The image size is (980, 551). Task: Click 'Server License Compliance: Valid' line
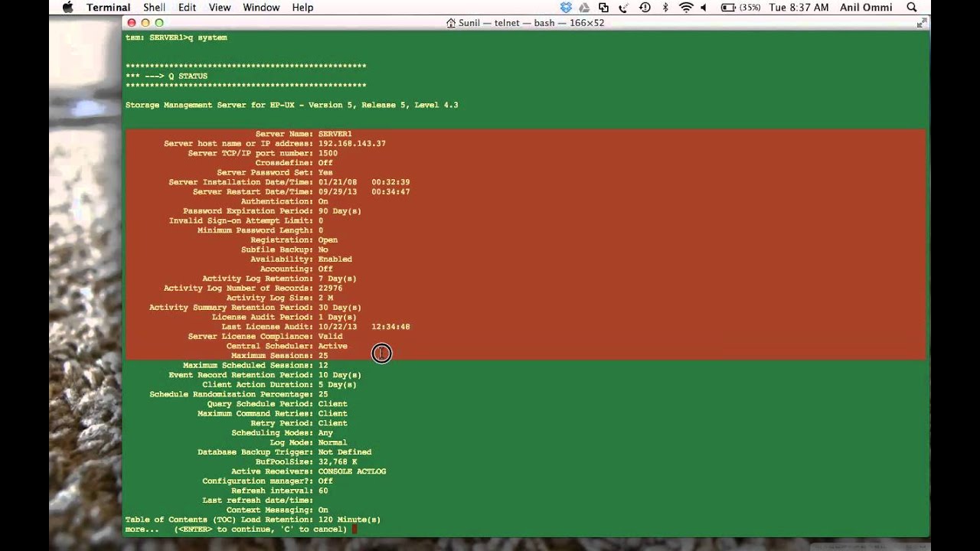265,337
